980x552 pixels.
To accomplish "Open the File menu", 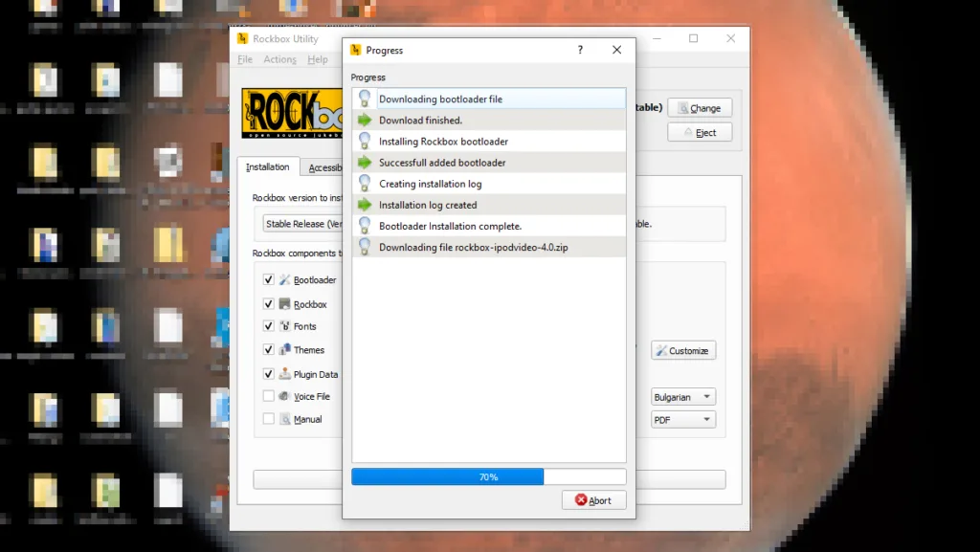I will (245, 59).
